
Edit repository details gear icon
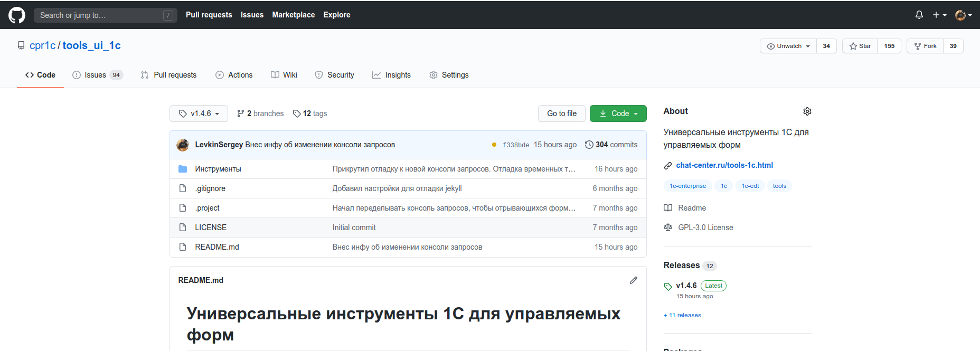pyautogui.click(x=807, y=111)
